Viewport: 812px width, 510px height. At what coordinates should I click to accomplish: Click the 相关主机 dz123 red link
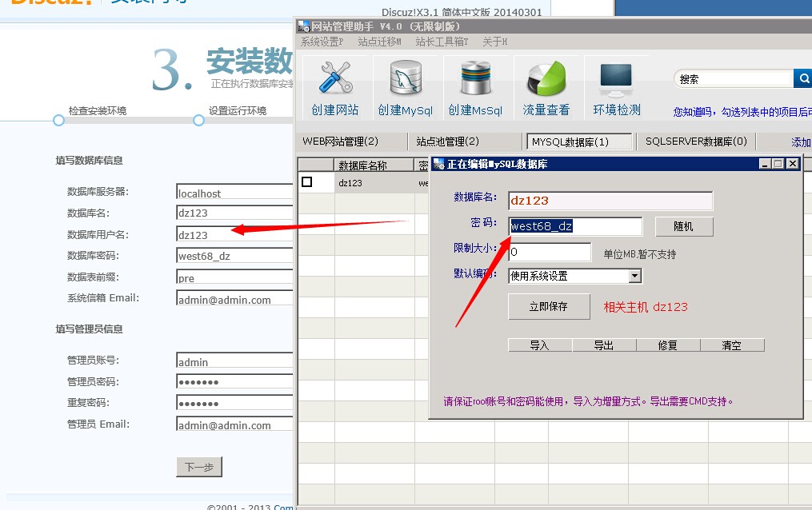pos(646,307)
